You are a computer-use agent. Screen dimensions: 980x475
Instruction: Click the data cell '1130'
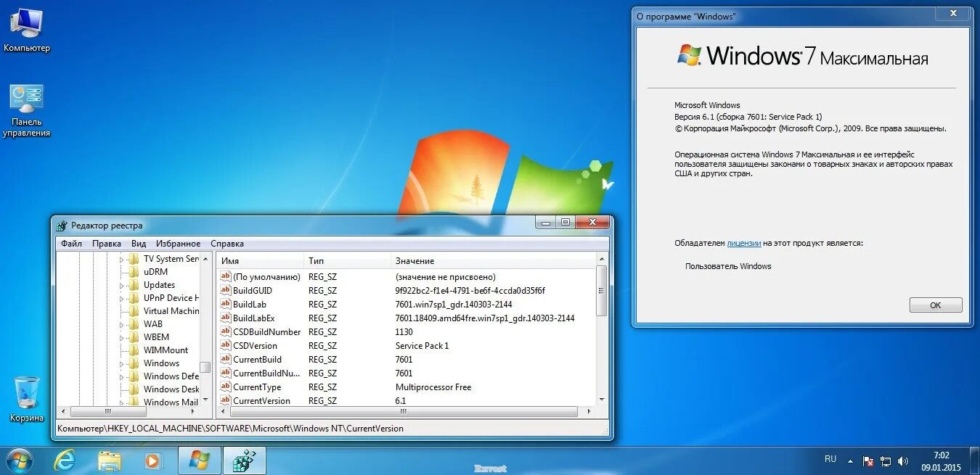tap(404, 331)
